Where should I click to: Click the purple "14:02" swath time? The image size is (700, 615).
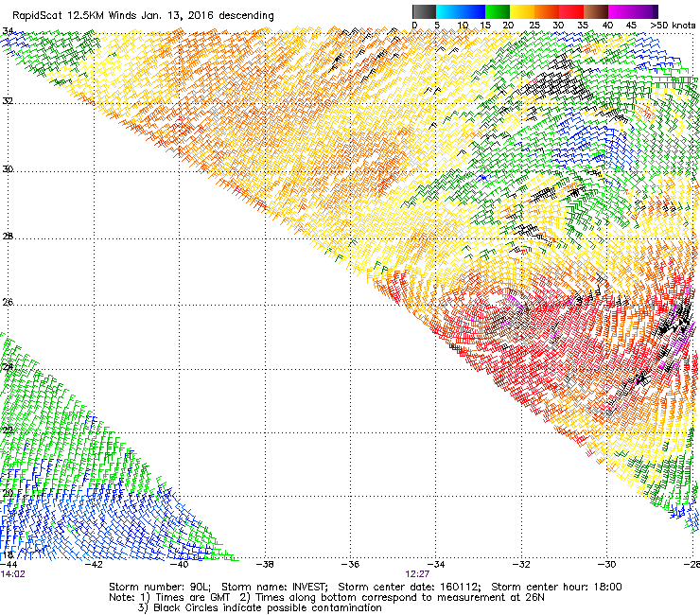13,574
